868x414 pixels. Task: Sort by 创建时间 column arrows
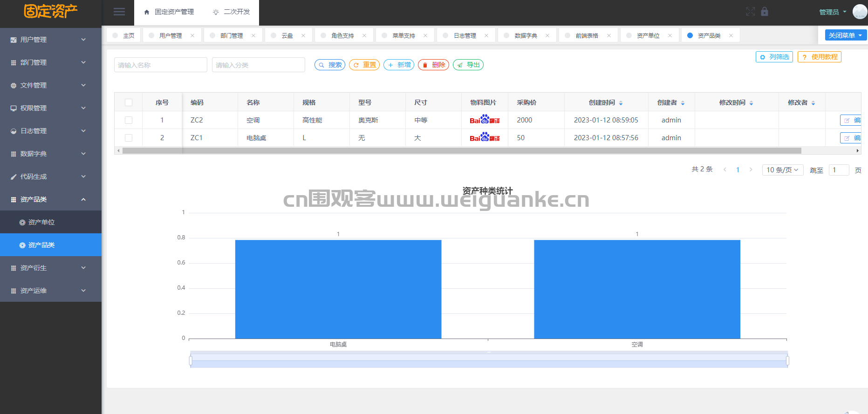(621, 103)
